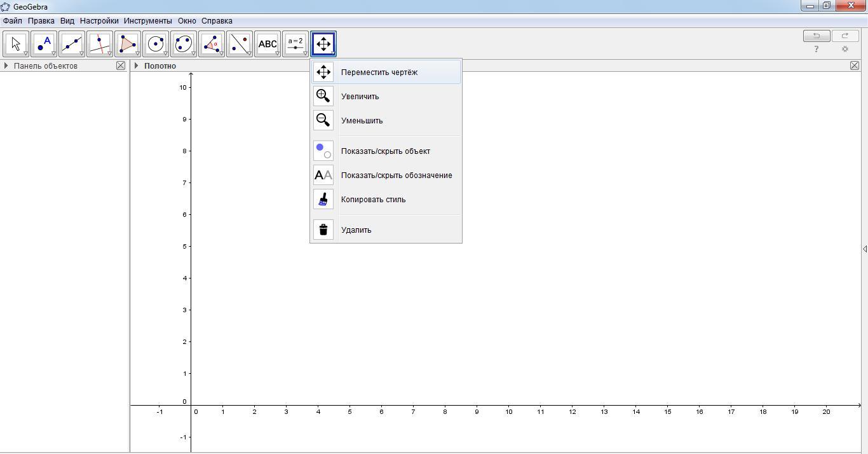Screen dimensions: 868x454
Task: Open the Настройки menu
Action: coord(99,21)
